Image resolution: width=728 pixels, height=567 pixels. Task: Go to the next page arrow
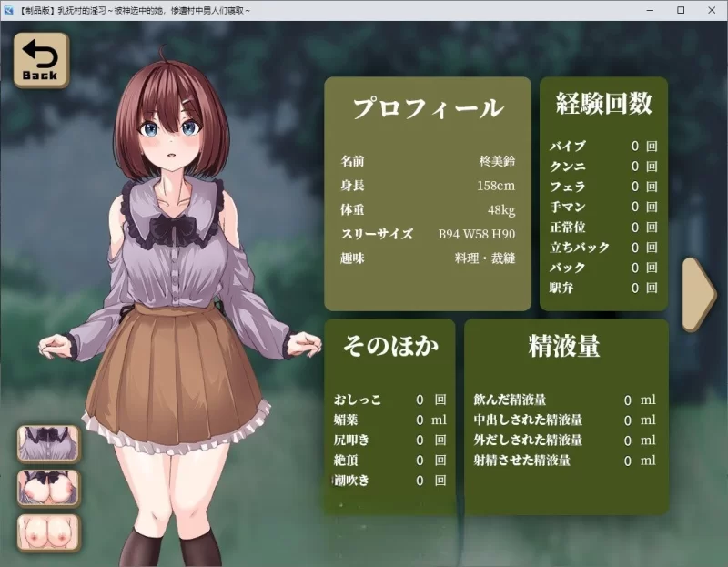coord(699,293)
